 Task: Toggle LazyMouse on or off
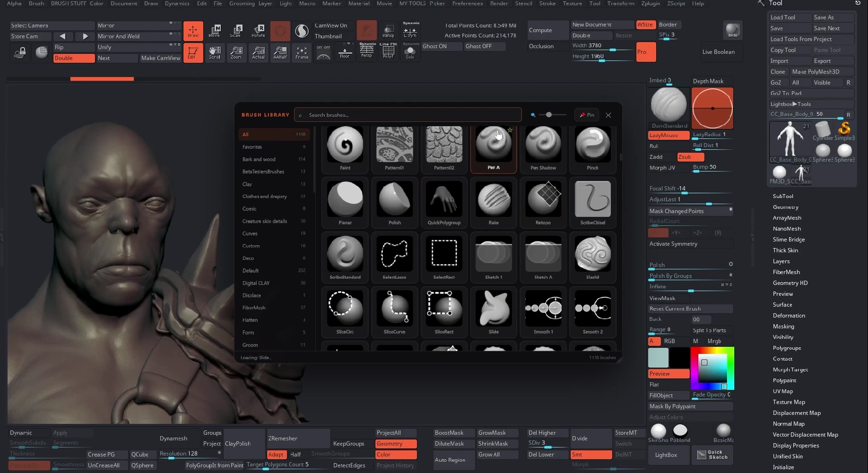[x=669, y=135]
